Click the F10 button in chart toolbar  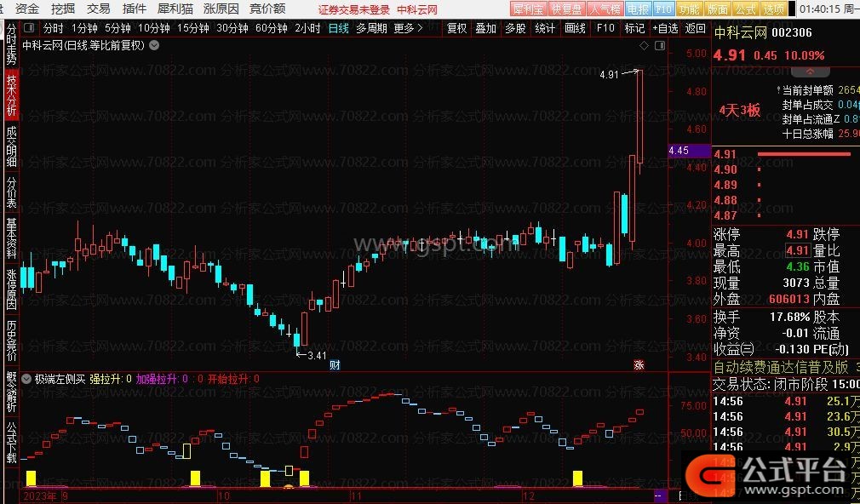[x=605, y=27]
